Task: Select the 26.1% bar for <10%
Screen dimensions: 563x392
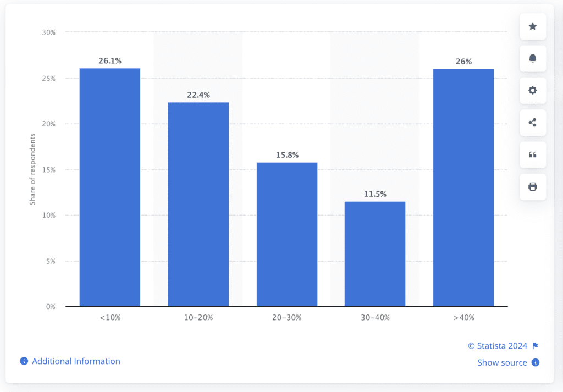Action: pyautogui.click(x=109, y=187)
